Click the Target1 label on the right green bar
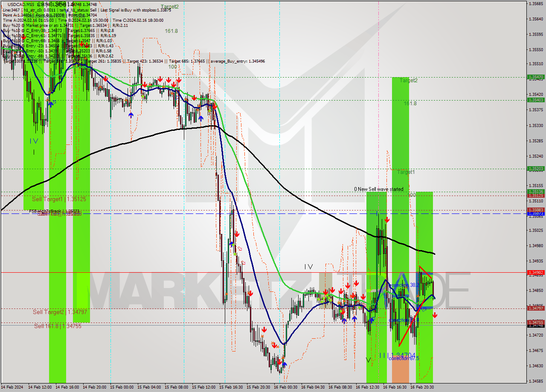This screenshot has width=546, height=392. [406, 172]
